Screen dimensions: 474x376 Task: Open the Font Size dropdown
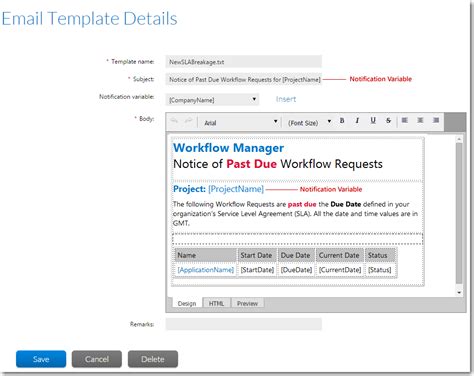pyautogui.click(x=309, y=122)
